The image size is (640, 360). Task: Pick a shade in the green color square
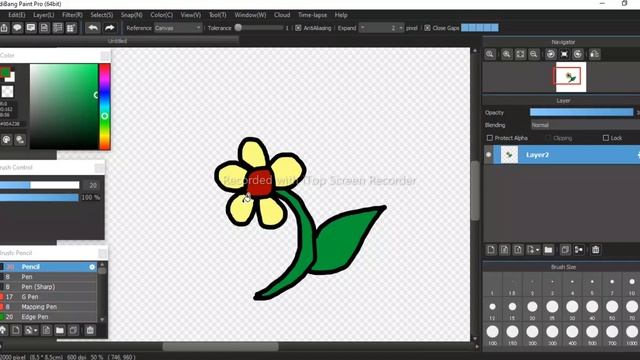pos(64,107)
